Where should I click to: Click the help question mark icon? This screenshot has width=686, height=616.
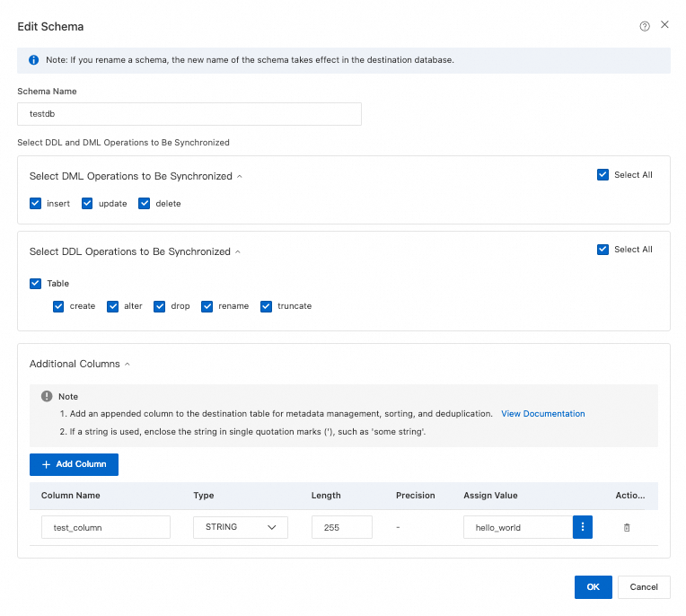pos(645,27)
